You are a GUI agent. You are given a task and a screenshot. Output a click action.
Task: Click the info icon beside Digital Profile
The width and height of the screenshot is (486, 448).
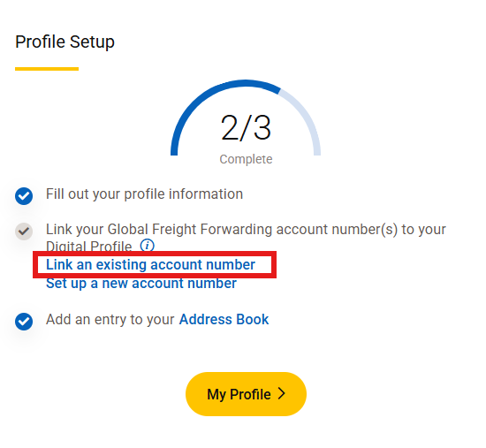tap(147, 246)
